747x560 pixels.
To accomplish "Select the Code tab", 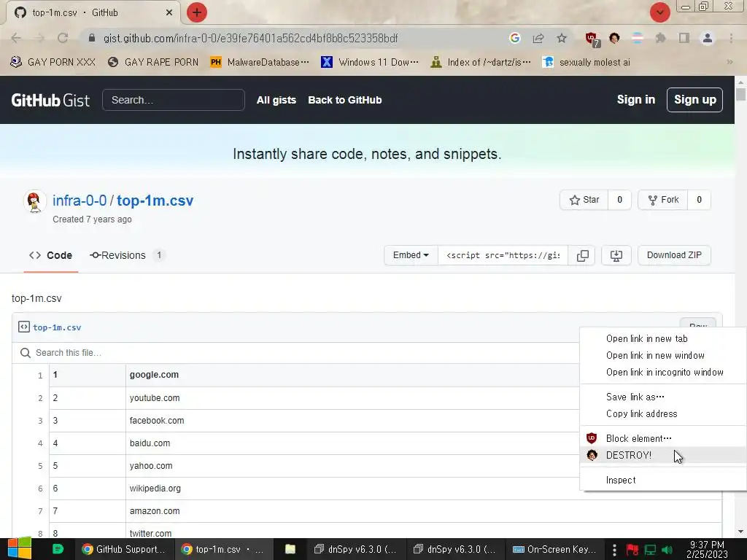I will click(51, 255).
